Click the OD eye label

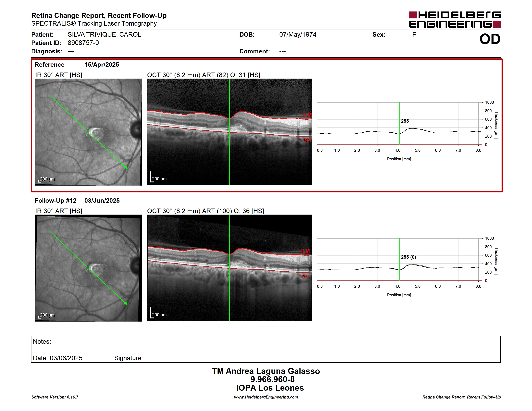pyautogui.click(x=490, y=39)
